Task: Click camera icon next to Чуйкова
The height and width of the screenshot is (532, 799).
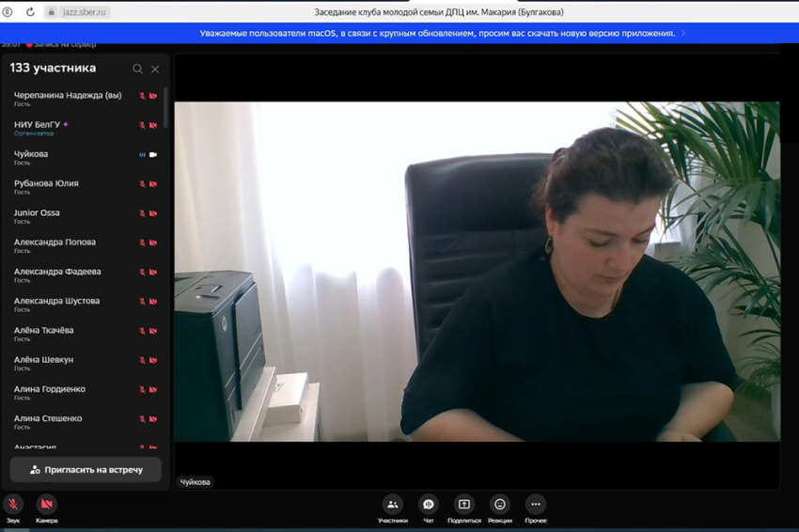Action: click(x=153, y=155)
